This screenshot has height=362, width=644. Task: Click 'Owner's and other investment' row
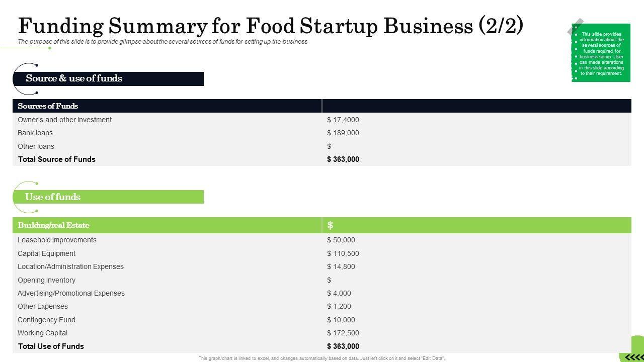[64, 120]
